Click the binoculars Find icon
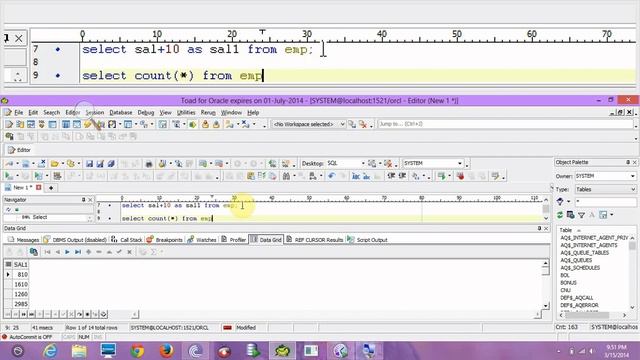The height and width of the screenshot is (360, 640). click(x=286, y=176)
